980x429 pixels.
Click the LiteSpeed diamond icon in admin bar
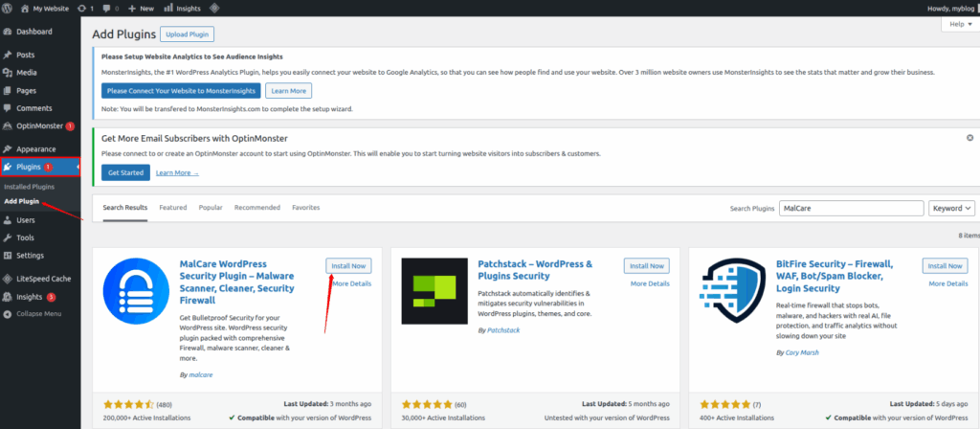click(213, 9)
